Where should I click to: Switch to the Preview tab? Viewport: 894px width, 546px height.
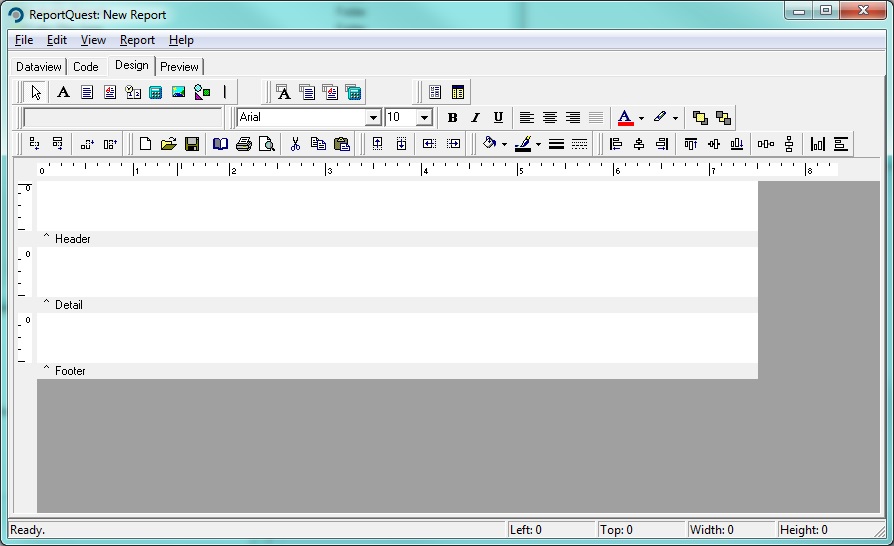[x=179, y=67]
